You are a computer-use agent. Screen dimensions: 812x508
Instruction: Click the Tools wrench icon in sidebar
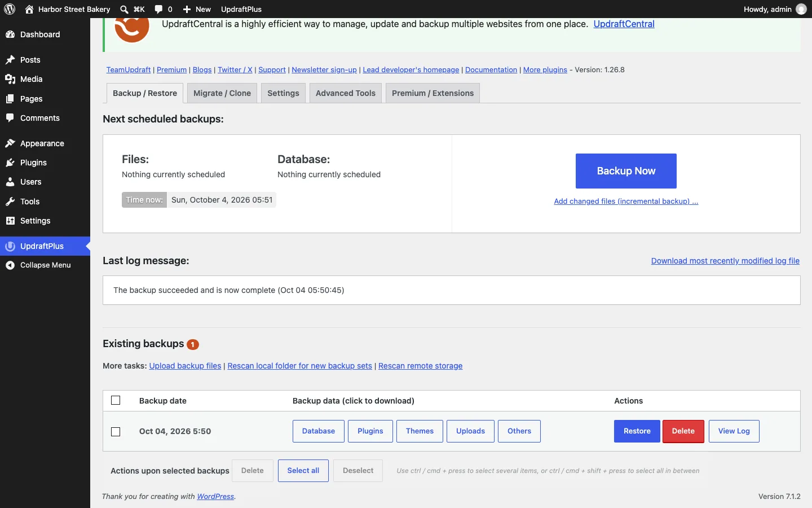tap(10, 202)
